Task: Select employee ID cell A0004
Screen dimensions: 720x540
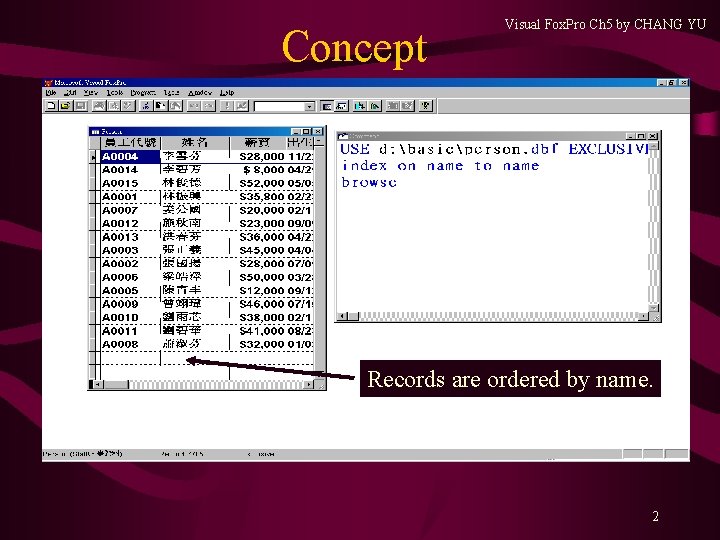Action: point(130,157)
